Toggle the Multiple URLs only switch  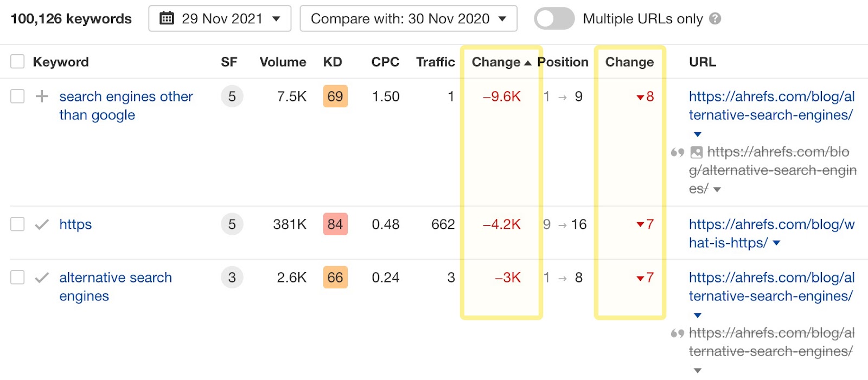[554, 18]
